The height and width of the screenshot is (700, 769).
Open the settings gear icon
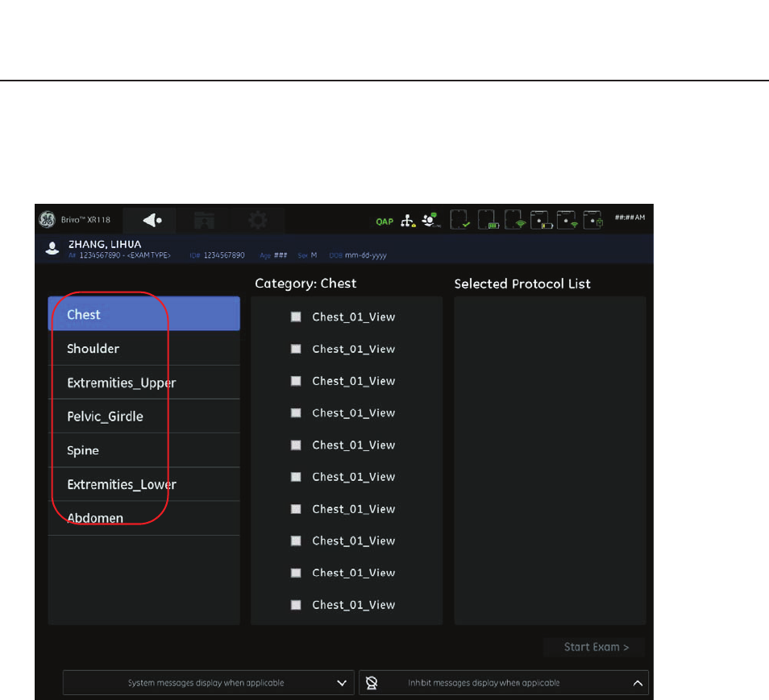(257, 221)
